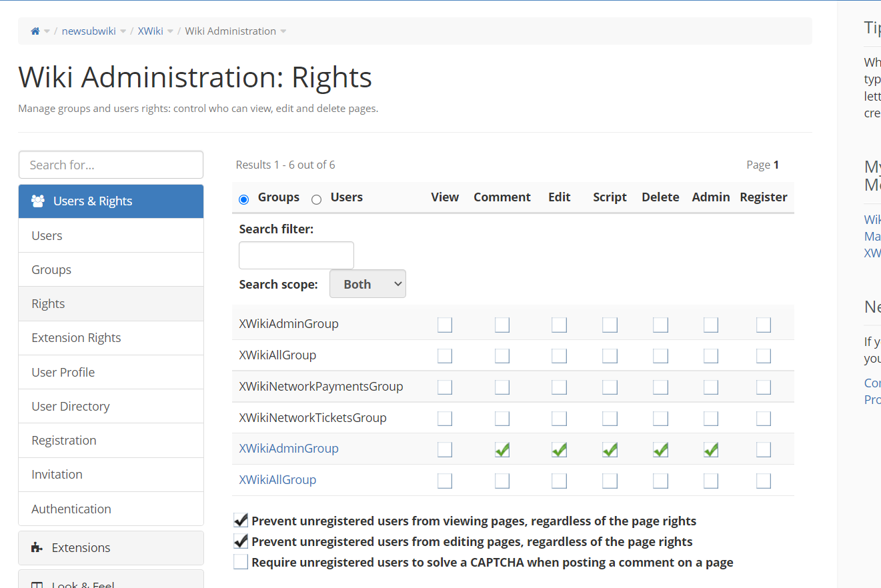881x588 pixels.
Task: Click the Wiki Administration breadcrumb
Action: [x=230, y=31]
